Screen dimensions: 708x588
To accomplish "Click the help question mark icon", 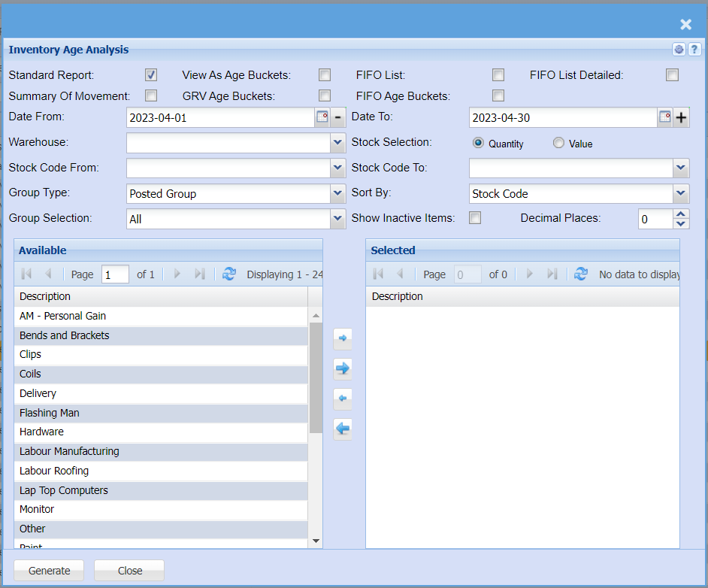I will pos(694,50).
